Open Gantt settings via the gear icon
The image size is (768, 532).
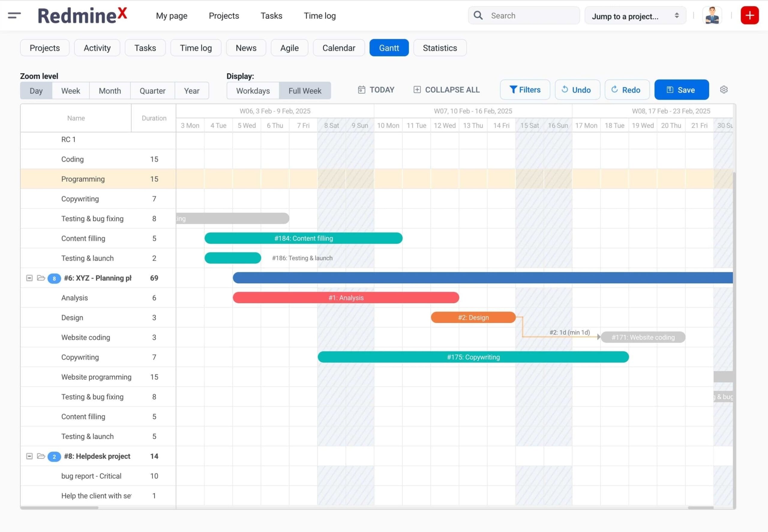click(x=723, y=89)
